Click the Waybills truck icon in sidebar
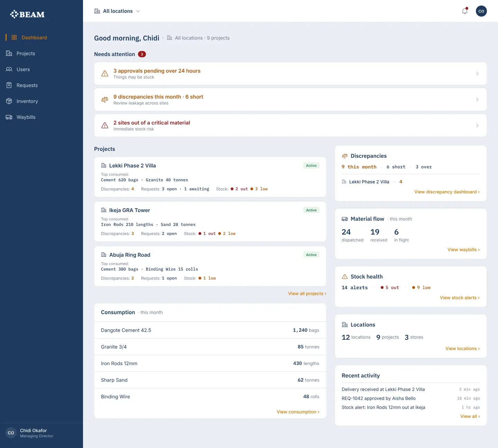Screen dimensions: 498x448 point(9,117)
